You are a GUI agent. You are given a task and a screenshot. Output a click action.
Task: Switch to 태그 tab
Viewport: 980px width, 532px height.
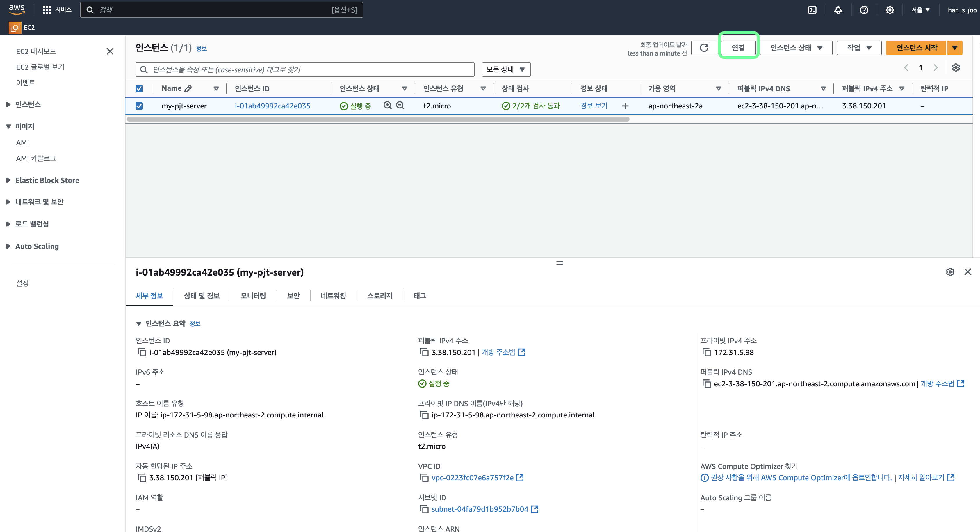[x=420, y=295]
